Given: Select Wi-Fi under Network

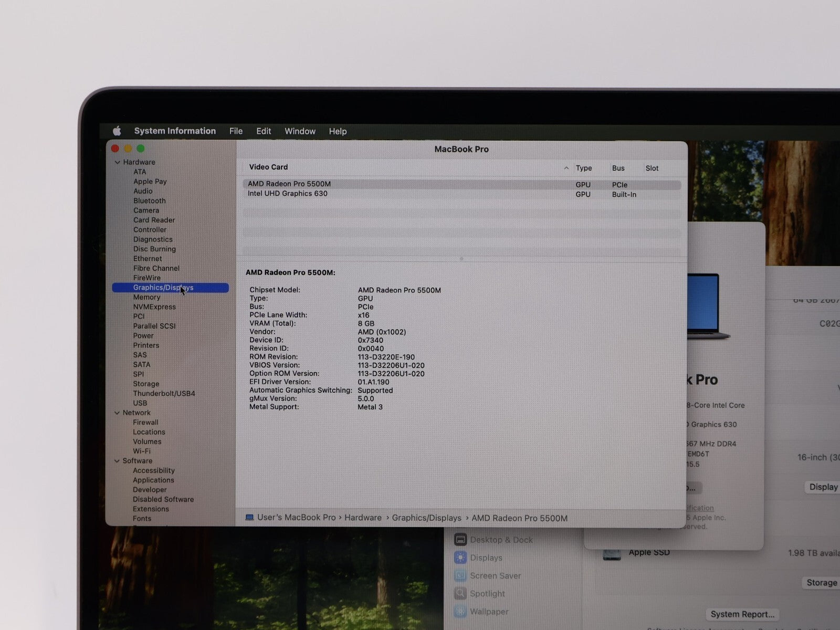Looking at the screenshot, I should pos(142,451).
